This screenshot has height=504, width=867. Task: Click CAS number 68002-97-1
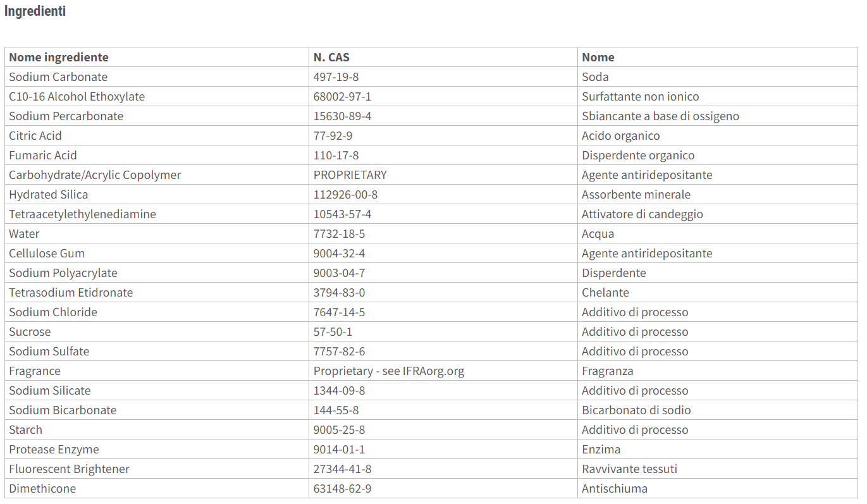[x=342, y=96]
